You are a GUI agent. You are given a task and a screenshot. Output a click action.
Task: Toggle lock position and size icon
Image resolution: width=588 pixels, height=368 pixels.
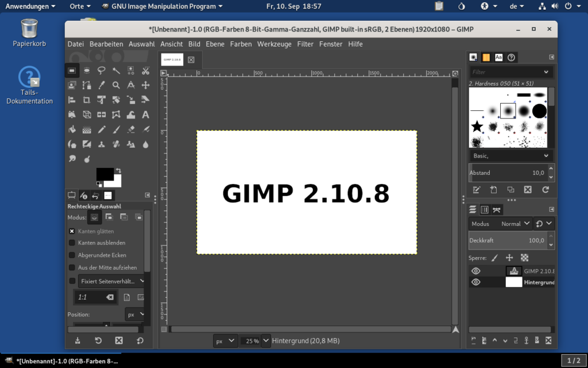(x=509, y=258)
